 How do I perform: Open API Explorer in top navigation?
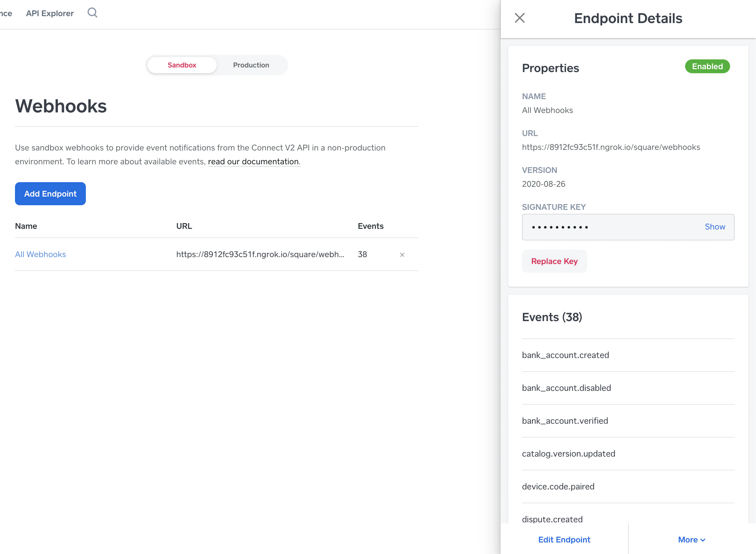point(50,13)
